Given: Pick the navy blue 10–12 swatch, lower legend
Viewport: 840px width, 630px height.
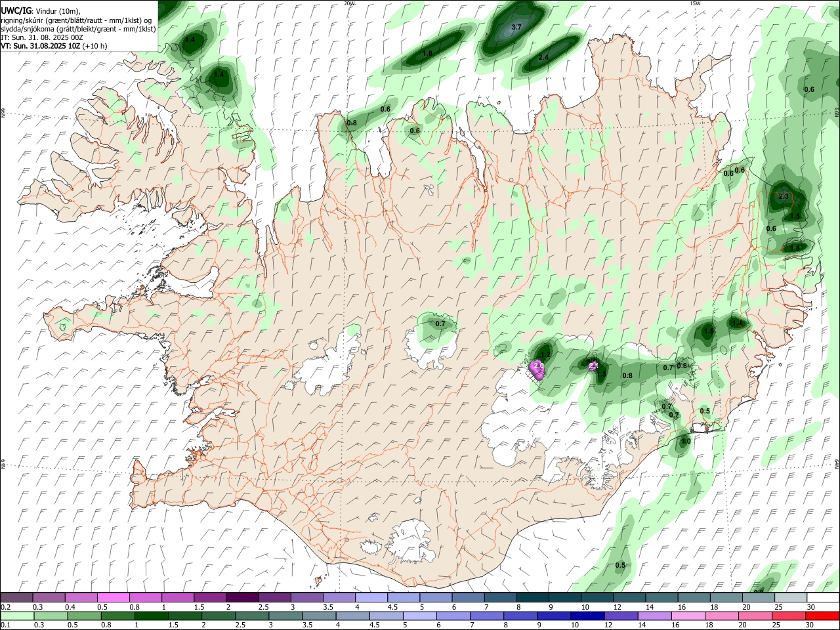Looking at the screenshot, I should tap(587, 616).
